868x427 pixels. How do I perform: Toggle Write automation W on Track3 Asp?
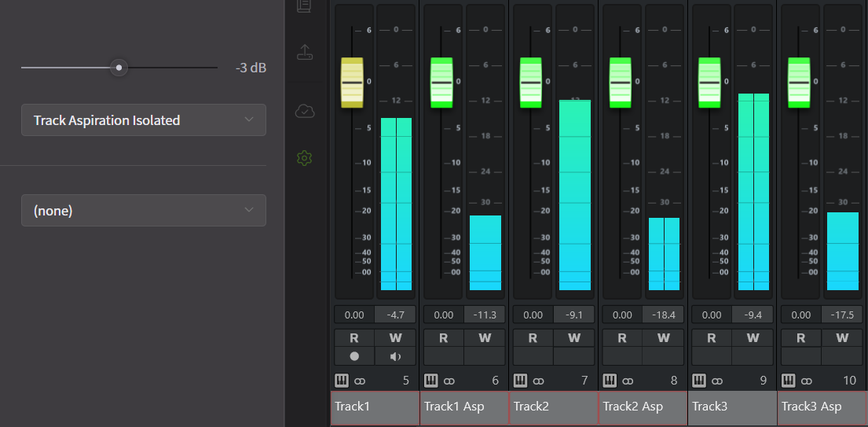tap(842, 338)
